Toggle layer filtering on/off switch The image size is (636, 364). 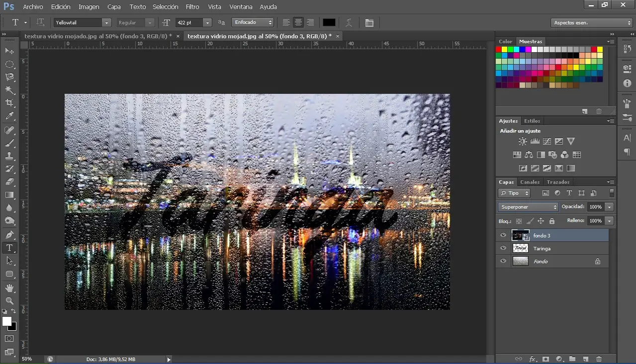tap(612, 193)
